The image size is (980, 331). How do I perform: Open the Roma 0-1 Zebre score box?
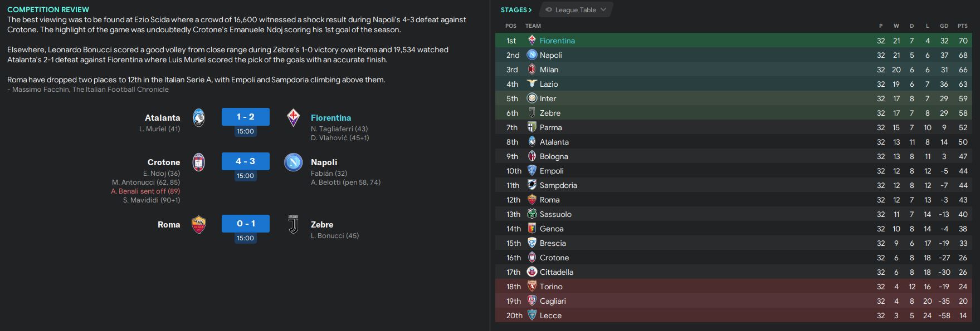pos(245,224)
